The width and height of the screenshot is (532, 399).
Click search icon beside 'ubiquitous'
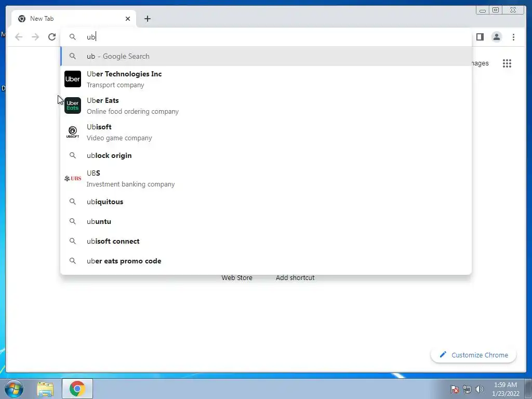73,202
